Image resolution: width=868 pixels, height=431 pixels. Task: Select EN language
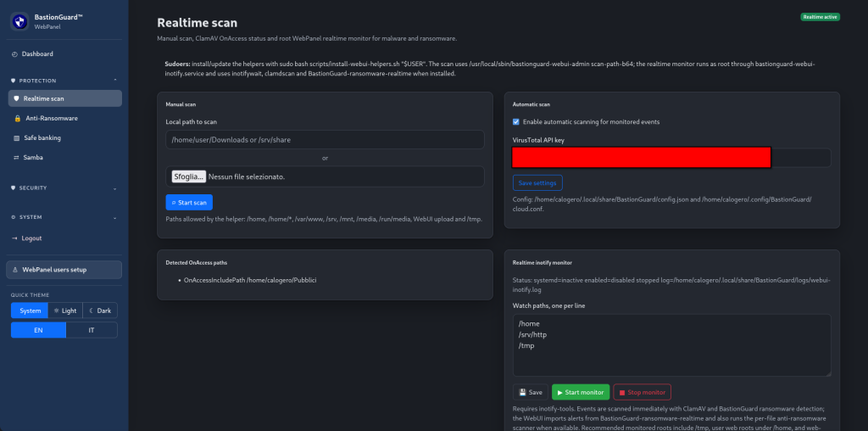click(x=38, y=330)
